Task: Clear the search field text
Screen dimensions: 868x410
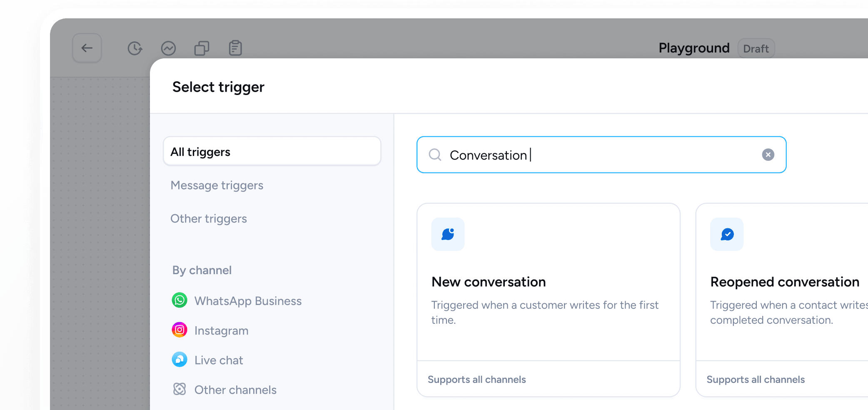Action: tap(768, 155)
